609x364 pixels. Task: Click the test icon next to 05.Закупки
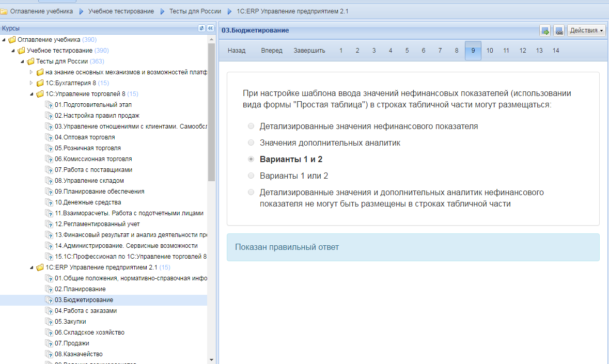click(49, 322)
